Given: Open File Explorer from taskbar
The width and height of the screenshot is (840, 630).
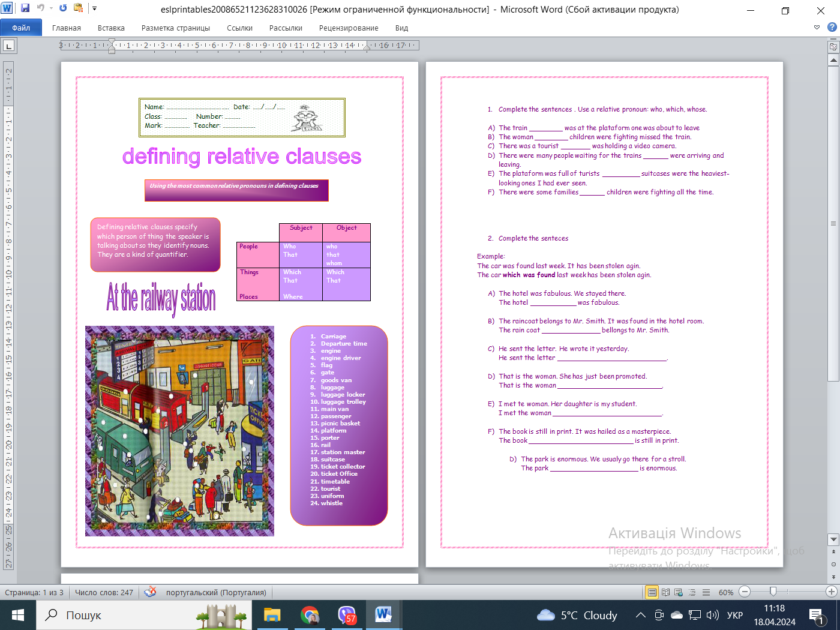Looking at the screenshot, I should (272, 615).
